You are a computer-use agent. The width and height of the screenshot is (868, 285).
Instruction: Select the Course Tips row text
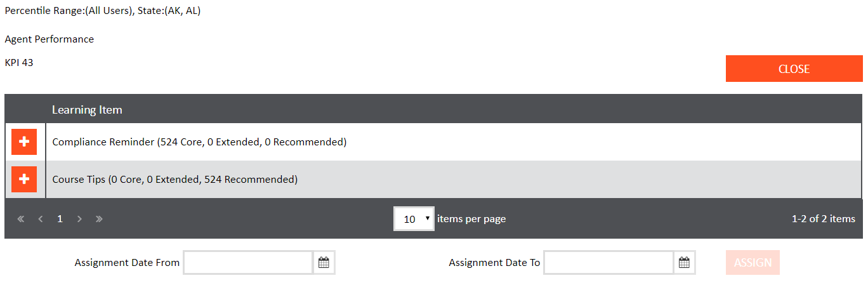point(174,179)
